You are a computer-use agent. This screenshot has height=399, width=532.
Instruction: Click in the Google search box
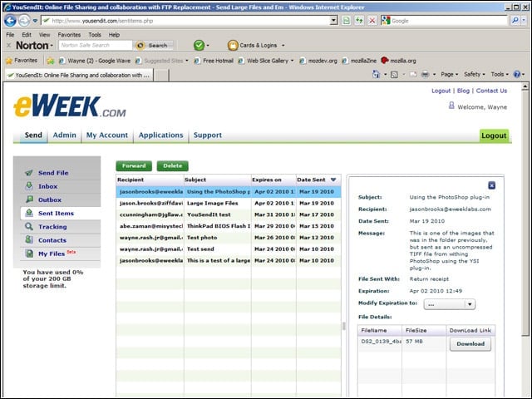point(450,21)
